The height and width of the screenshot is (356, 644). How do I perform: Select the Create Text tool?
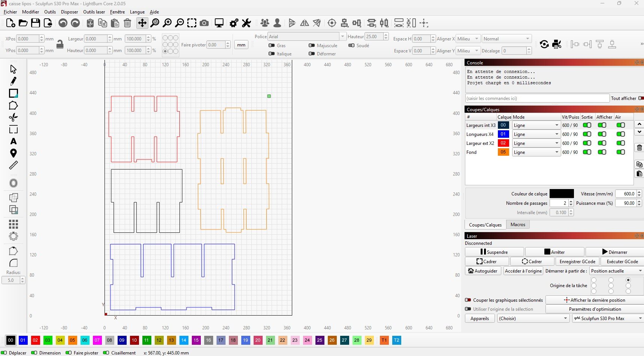(13, 142)
